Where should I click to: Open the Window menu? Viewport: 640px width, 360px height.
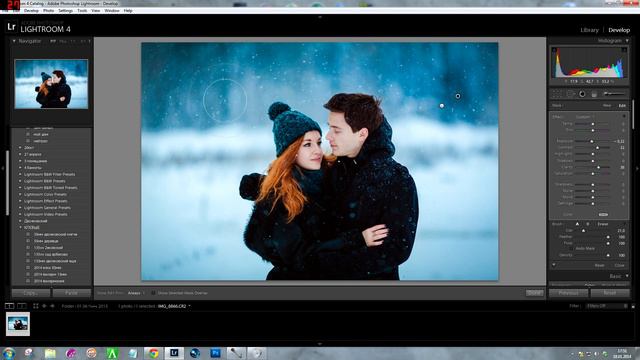pyautogui.click(x=112, y=11)
